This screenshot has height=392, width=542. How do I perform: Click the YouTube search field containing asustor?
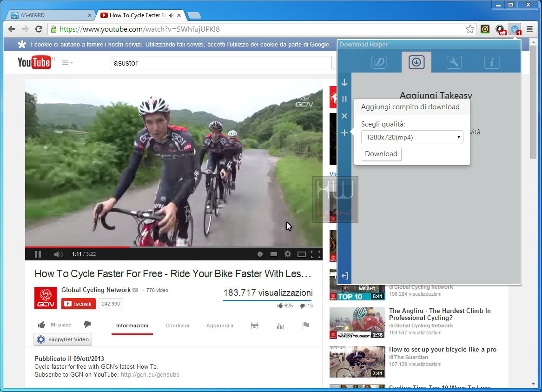tap(221, 63)
